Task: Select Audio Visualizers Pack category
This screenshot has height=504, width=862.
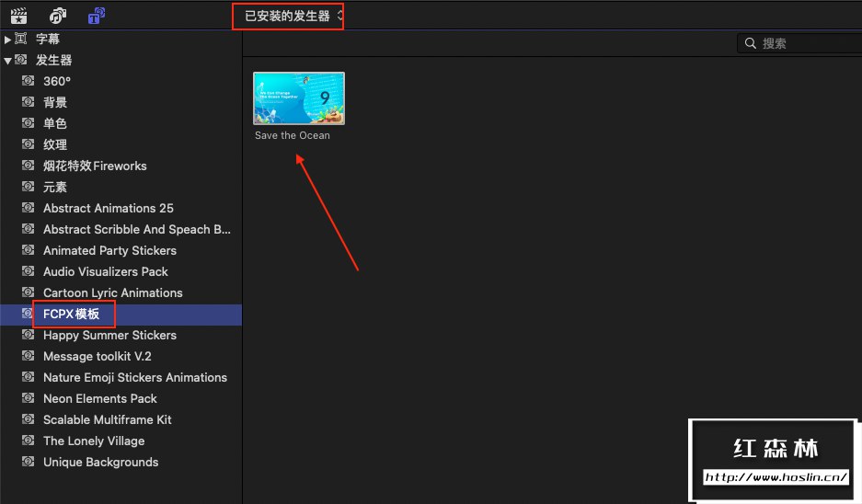Action: tap(121, 271)
